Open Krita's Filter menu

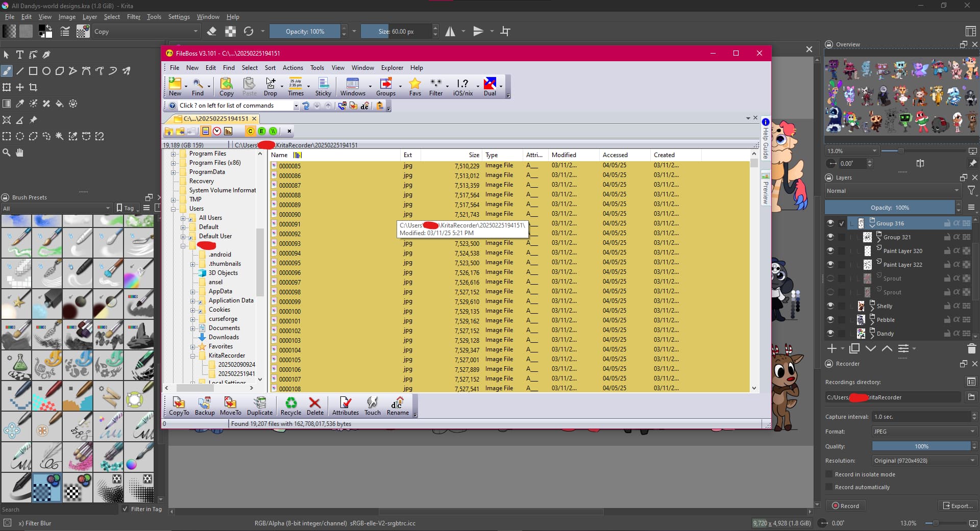point(133,17)
